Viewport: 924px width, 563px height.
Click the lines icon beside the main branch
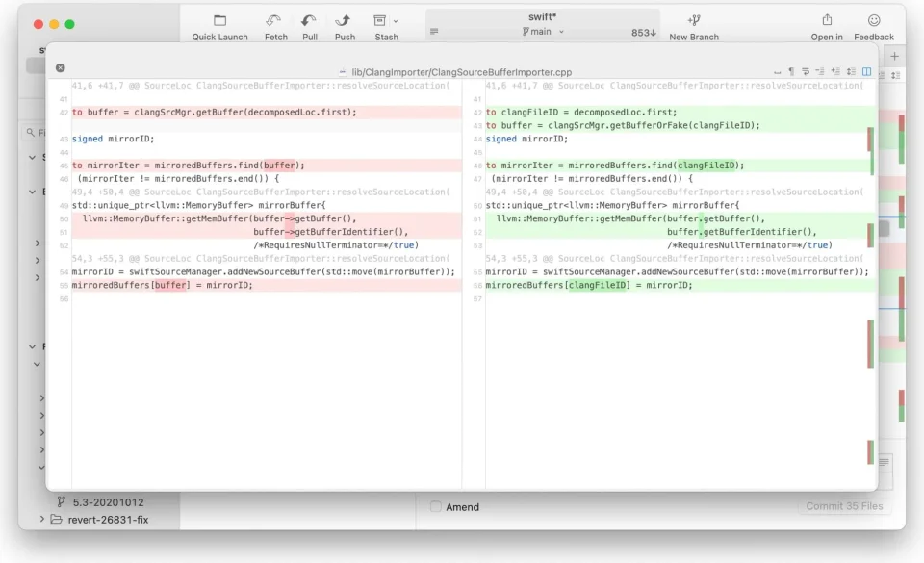[x=434, y=31]
